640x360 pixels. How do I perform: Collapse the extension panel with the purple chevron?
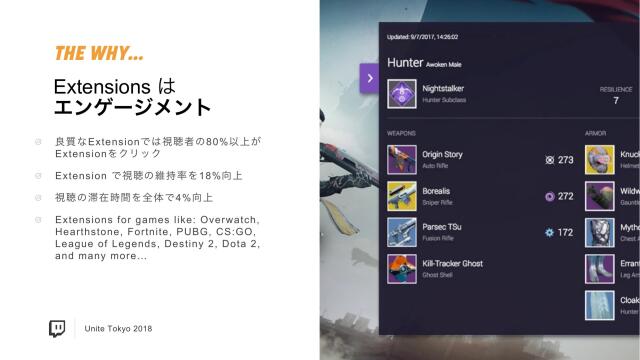[369, 78]
